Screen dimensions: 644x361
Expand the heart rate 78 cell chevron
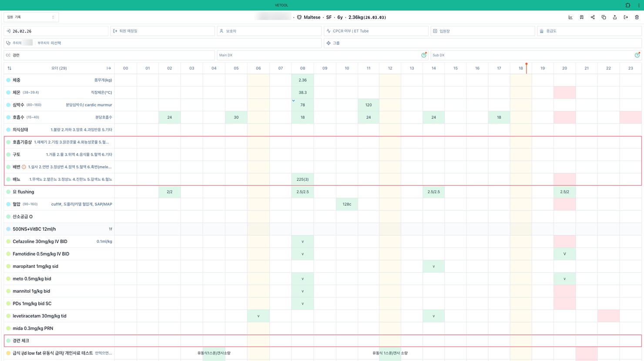[294, 100]
